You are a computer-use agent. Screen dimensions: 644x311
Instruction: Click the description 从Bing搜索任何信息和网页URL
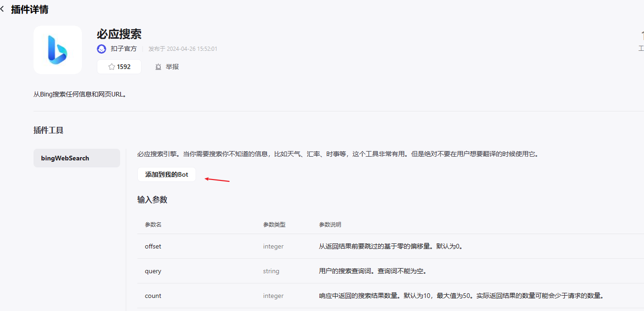[80, 94]
